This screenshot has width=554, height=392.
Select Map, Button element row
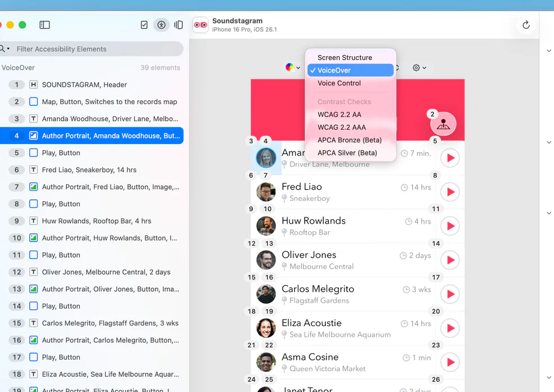point(92,101)
